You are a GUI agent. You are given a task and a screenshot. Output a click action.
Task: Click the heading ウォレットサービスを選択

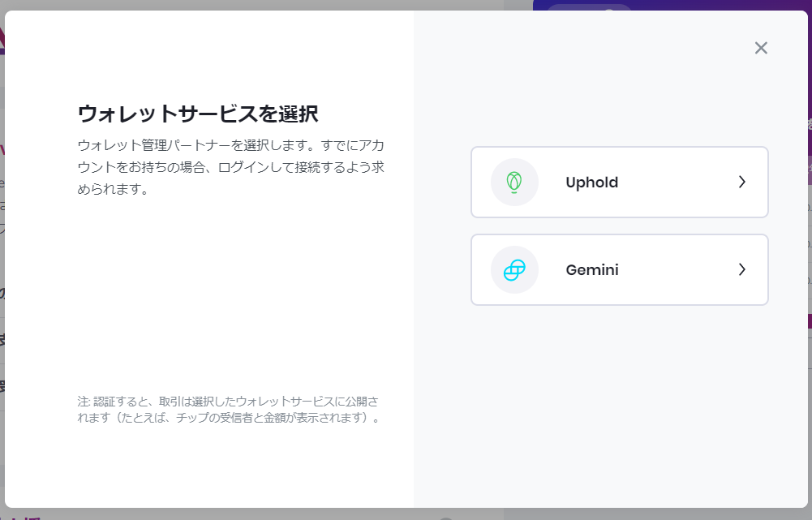[198, 114]
